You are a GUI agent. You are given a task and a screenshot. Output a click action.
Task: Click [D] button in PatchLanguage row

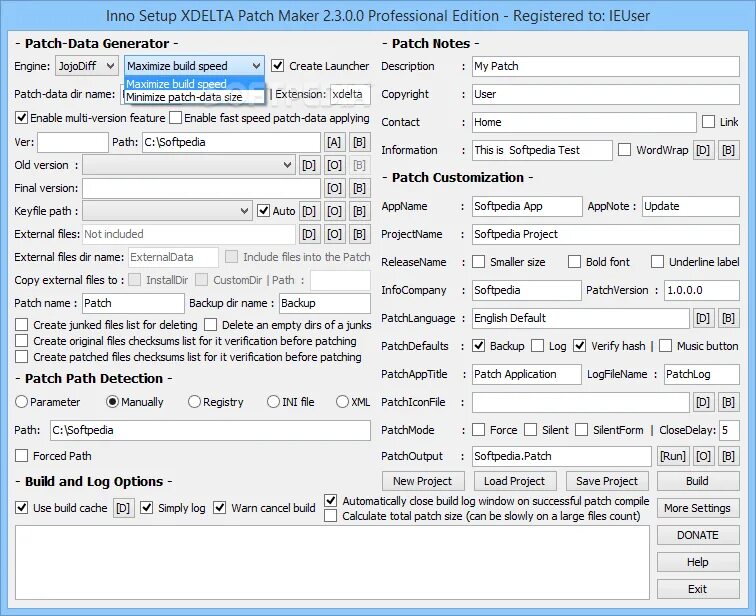click(x=703, y=318)
